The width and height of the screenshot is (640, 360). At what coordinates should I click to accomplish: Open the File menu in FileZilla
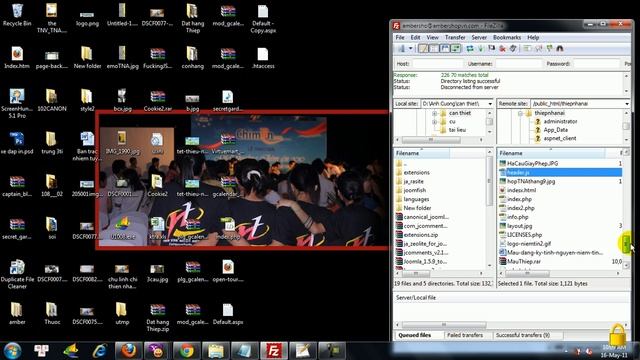tap(400, 37)
